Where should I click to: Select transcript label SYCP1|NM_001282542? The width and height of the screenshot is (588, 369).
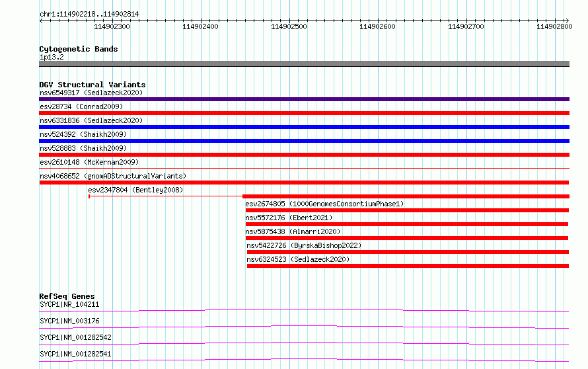(x=75, y=337)
